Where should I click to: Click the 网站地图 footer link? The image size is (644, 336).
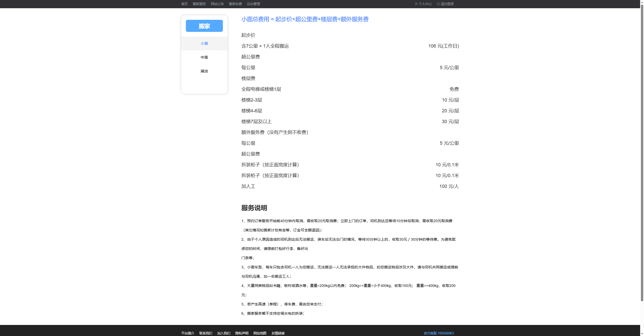point(260,333)
